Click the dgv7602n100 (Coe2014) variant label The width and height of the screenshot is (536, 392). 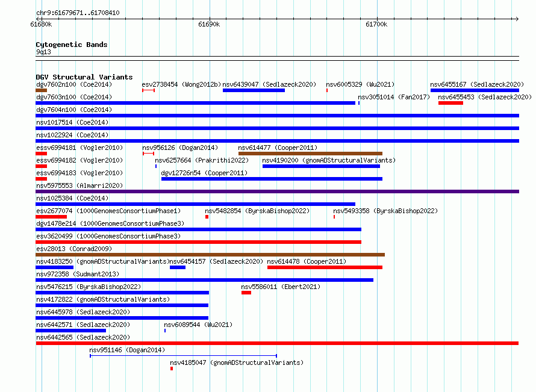coord(74,84)
